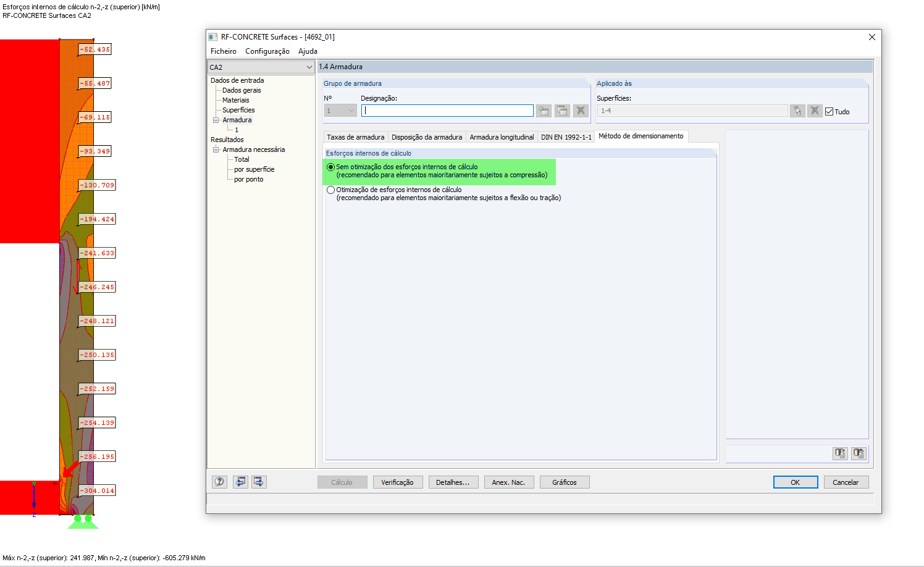Click the -250.135 value label

[x=97, y=355]
